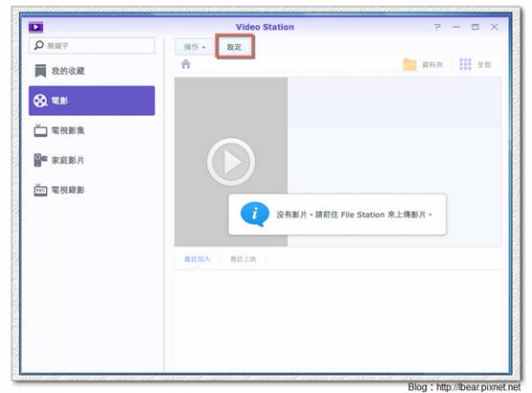Select the 電影 film reel icon

pyautogui.click(x=40, y=100)
